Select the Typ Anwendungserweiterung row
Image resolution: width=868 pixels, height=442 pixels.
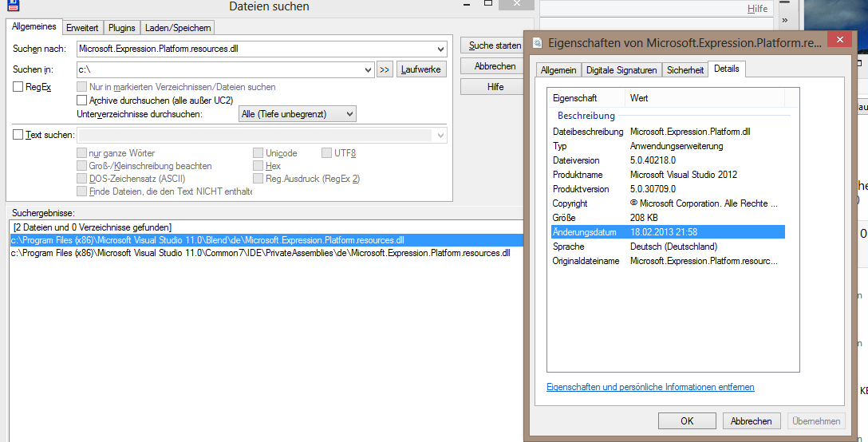click(x=669, y=146)
